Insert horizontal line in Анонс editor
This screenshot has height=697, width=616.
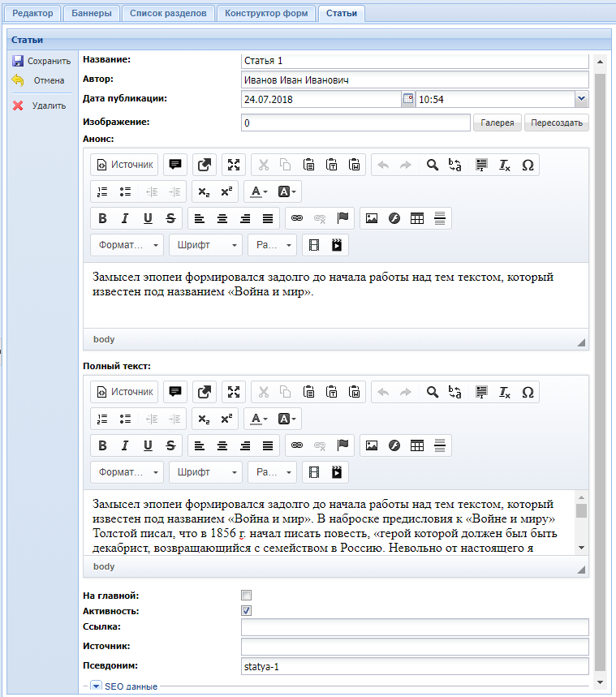click(439, 218)
